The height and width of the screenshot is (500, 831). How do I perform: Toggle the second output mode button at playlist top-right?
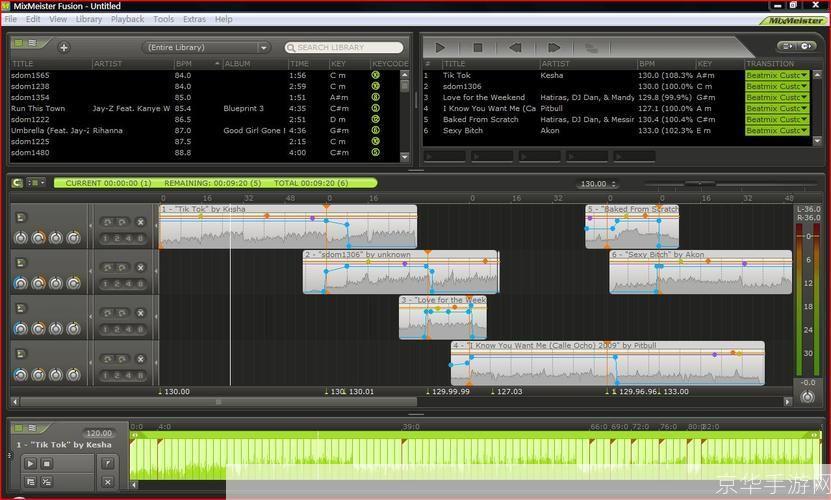tap(806, 46)
